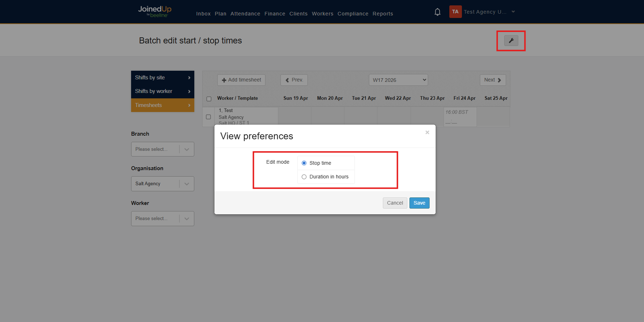Open the Clients menu
The height and width of the screenshot is (322, 644).
click(x=298, y=14)
